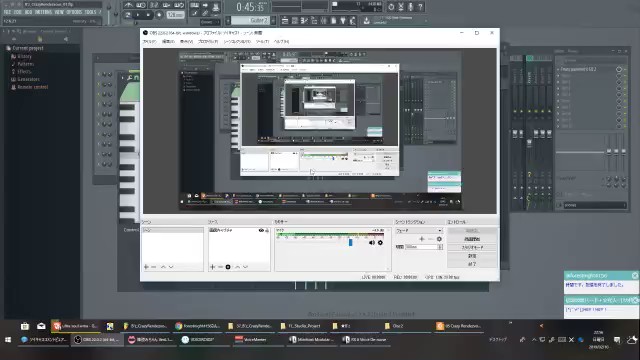Open transition properties gear icon
The image size is (640, 360).
439,239
